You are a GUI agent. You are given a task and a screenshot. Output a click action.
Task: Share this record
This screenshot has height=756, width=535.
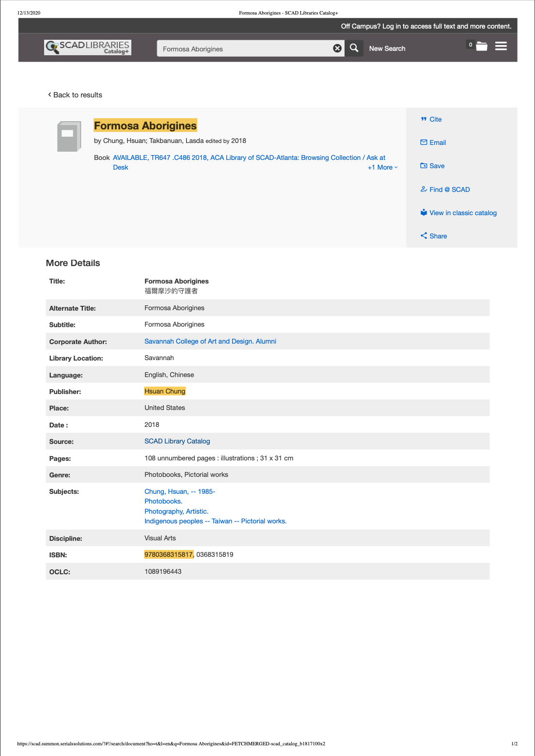pyautogui.click(x=438, y=236)
